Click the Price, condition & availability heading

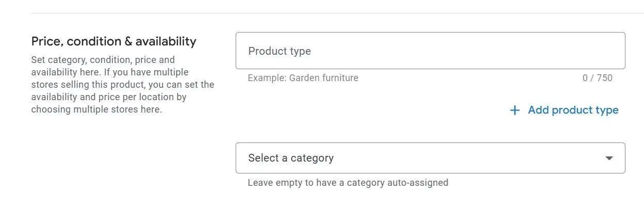pyautogui.click(x=113, y=41)
